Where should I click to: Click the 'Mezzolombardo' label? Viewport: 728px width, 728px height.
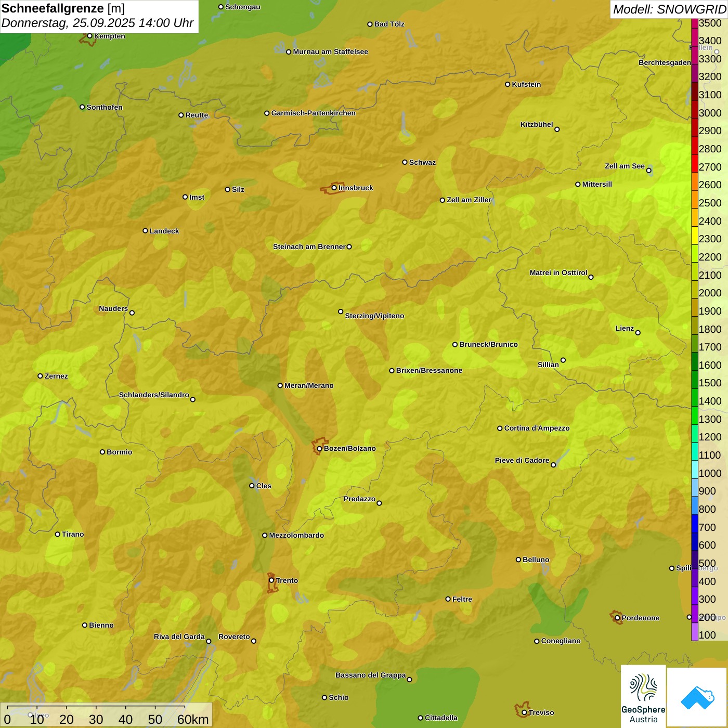point(296,535)
